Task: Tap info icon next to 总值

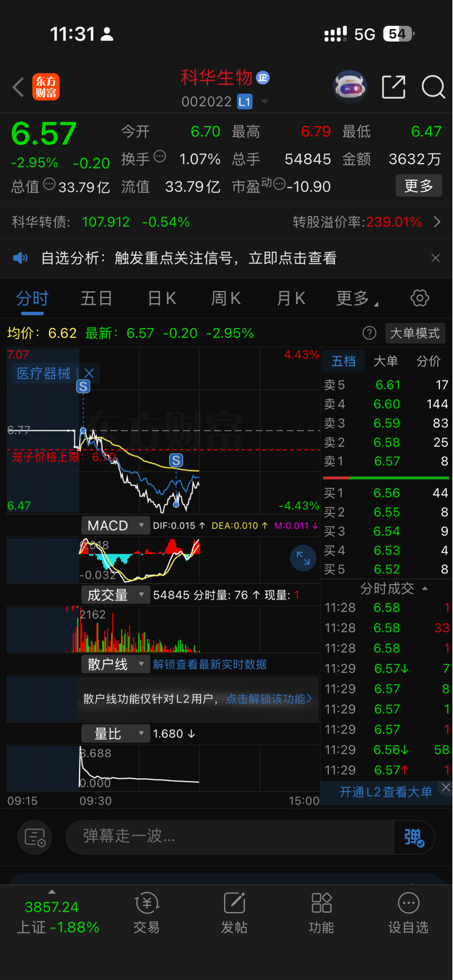Action: pos(49,184)
